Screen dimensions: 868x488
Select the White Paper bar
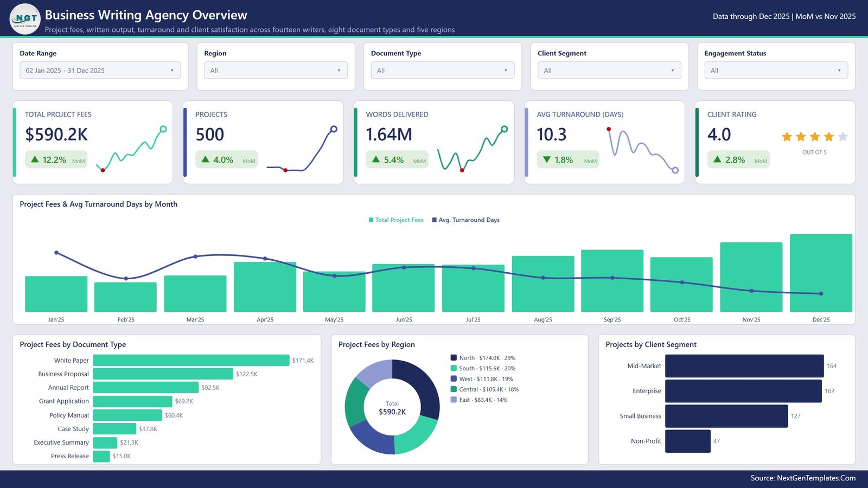(x=191, y=361)
